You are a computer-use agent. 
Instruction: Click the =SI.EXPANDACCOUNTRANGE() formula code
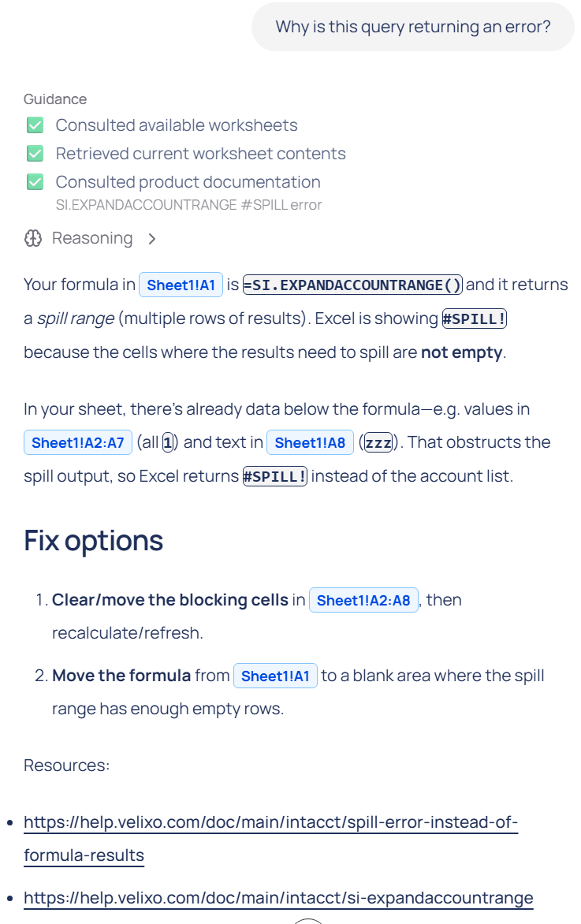pyautogui.click(x=353, y=285)
